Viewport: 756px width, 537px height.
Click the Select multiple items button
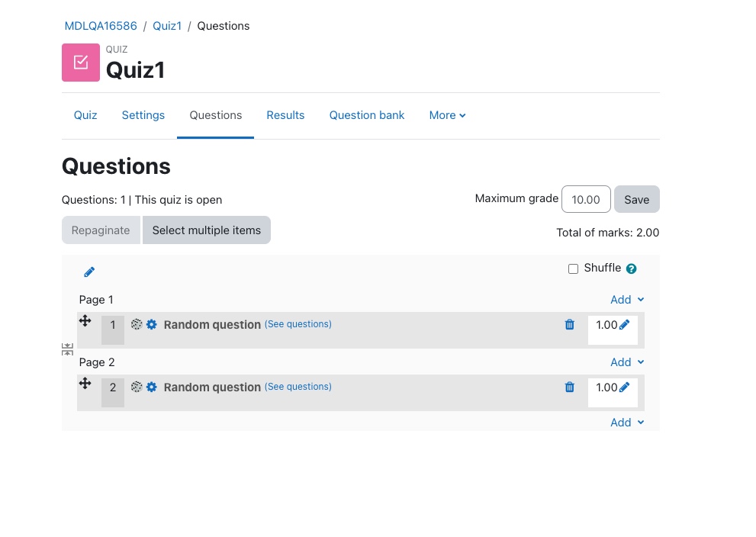click(207, 230)
